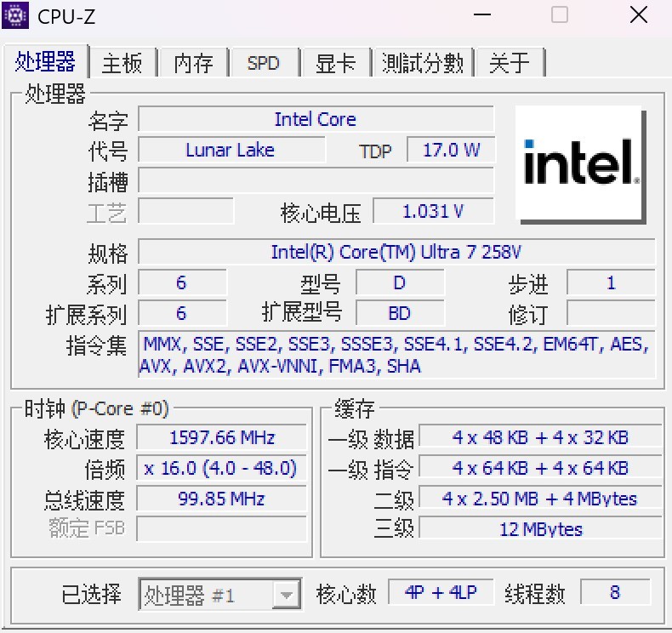Switch to the 内存 tab
The image size is (672, 633).
[x=193, y=64]
